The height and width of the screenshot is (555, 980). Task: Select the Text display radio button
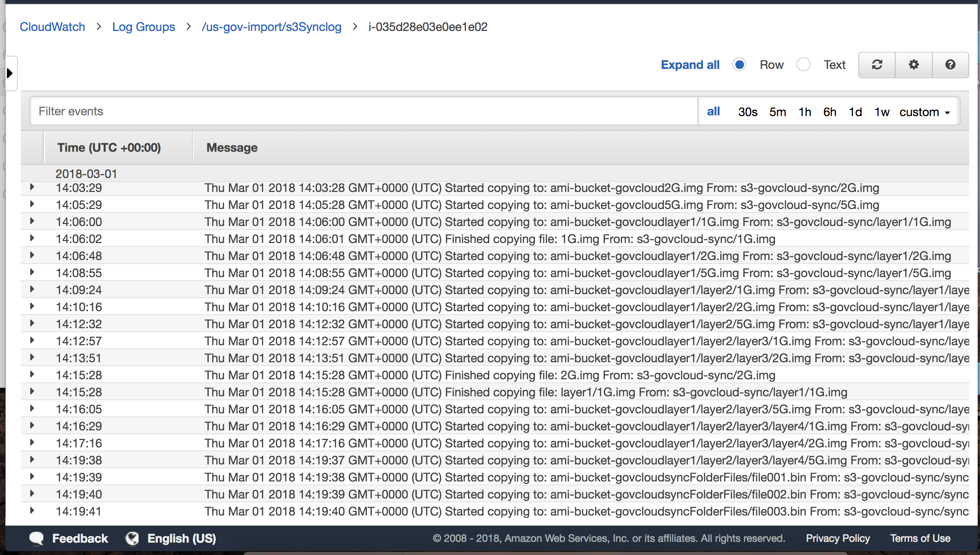pos(804,65)
